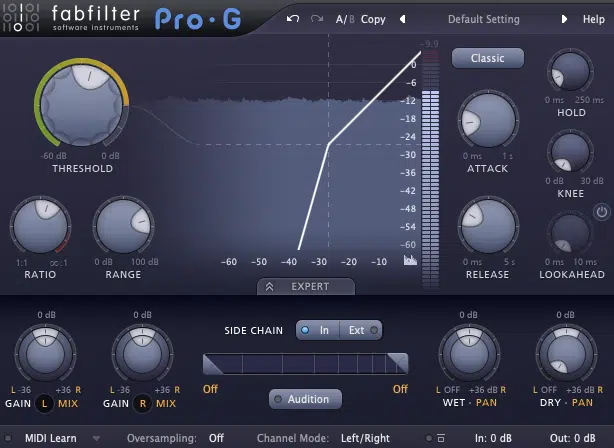Click the L channel selector button
The height and width of the screenshot is (448, 614).
(x=45, y=403)
